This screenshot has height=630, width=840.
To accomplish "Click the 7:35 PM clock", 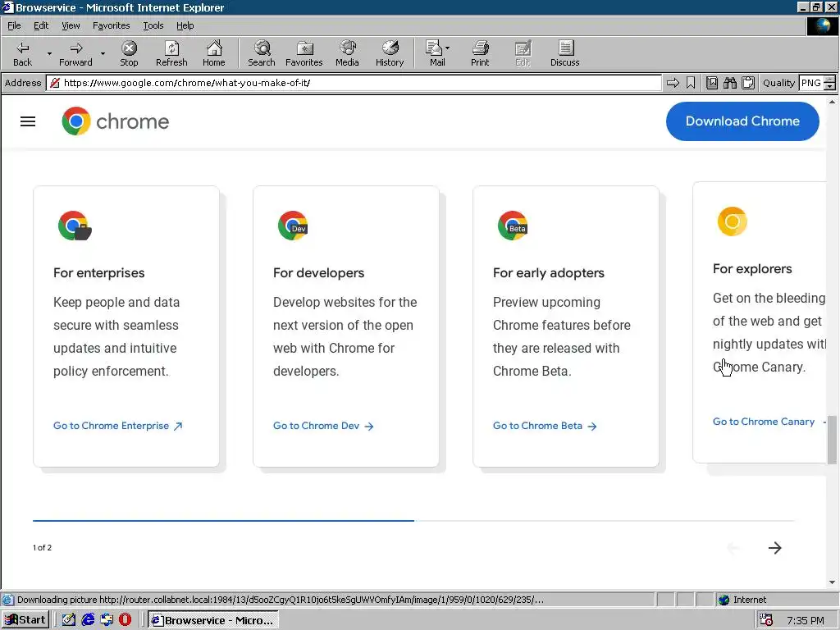I will [806, 620].
